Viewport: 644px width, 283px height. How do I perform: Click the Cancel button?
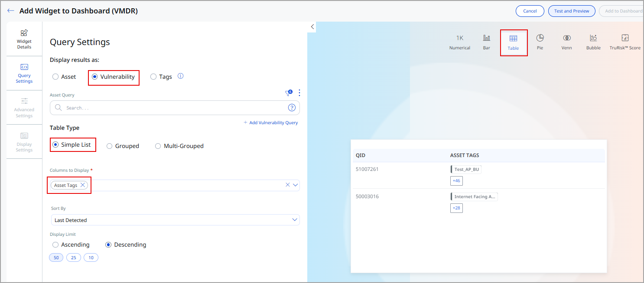[530, 11]
